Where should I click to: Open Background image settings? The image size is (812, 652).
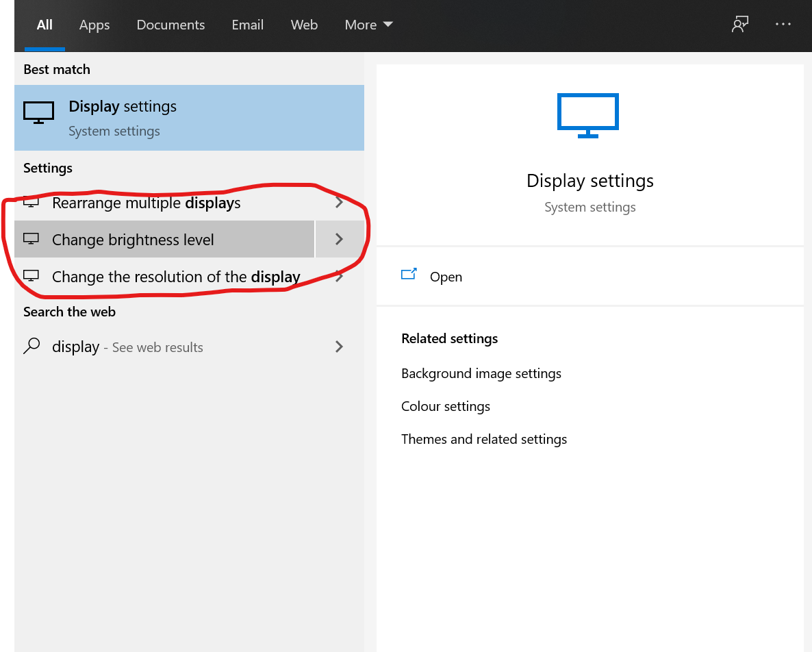coord(481,373)
